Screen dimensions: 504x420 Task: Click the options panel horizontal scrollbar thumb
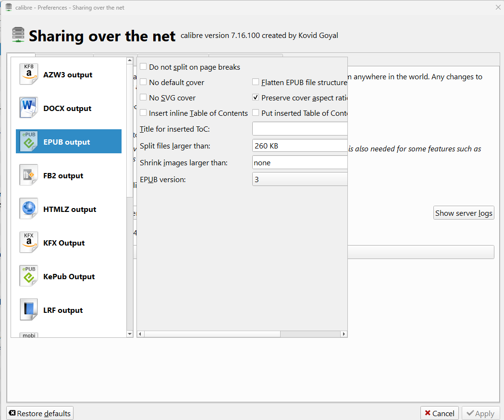[x=212, y=334]
